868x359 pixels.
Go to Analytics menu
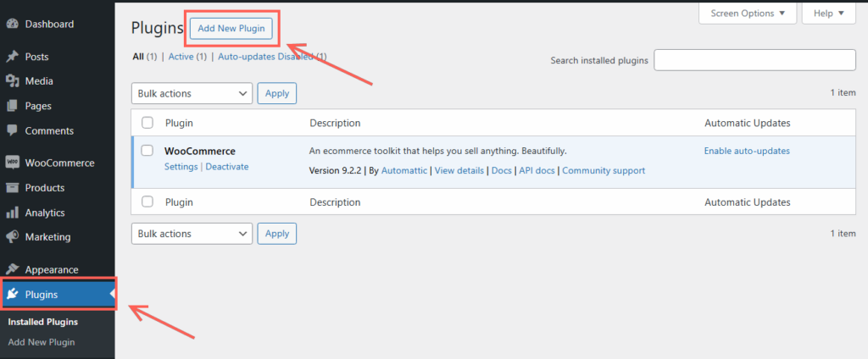tap(45, 213)
